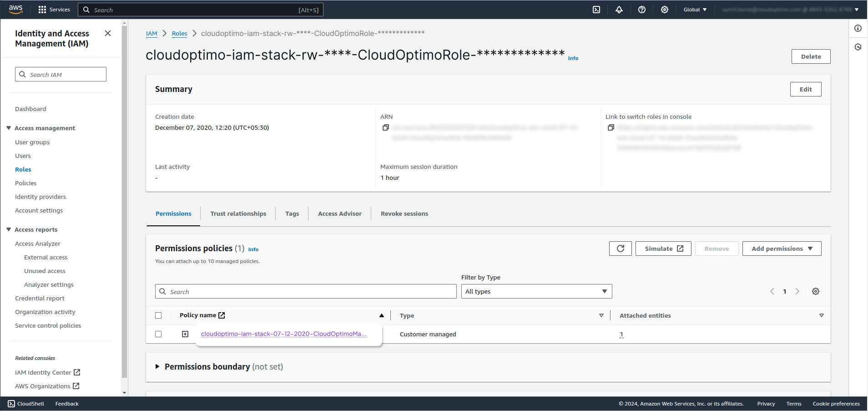Open permissions table preferences gear

pyautogui.click(x=816, y=291)
